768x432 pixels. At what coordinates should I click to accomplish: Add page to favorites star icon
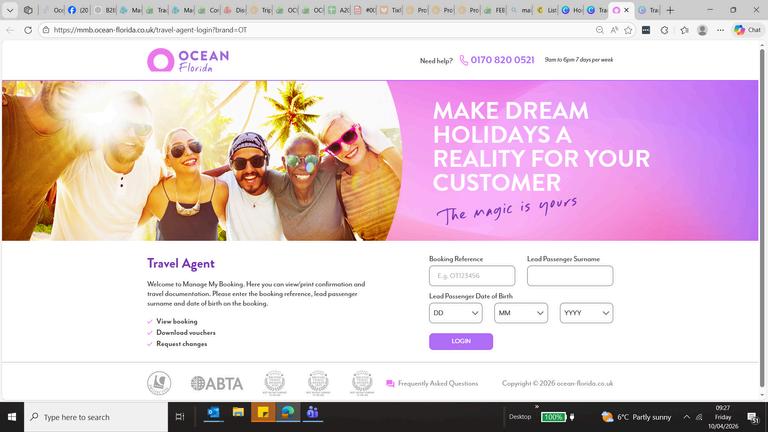[x=628, y=30]
